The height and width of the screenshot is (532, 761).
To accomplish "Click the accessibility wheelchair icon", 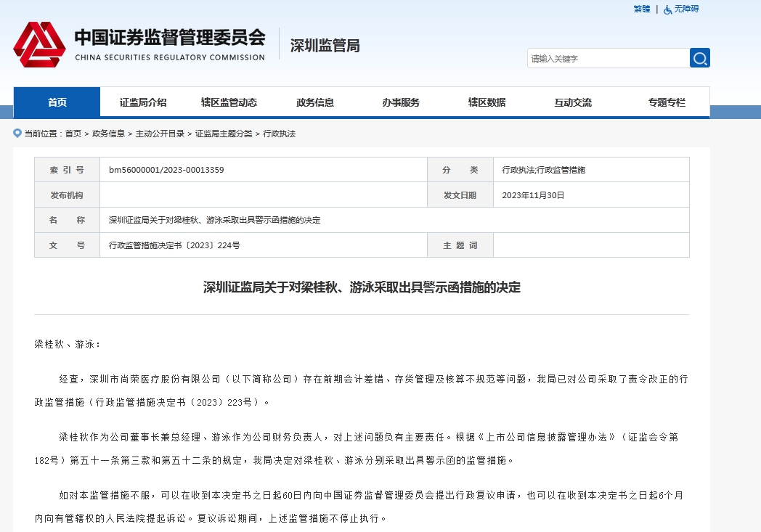I will [x=667, y=9].
